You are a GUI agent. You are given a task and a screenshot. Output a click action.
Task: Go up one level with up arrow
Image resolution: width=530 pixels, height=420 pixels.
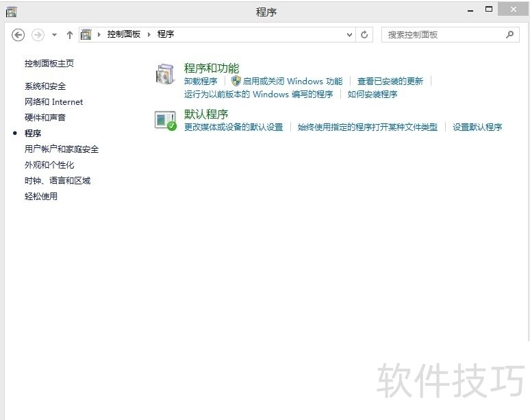(x=70, y=34)
